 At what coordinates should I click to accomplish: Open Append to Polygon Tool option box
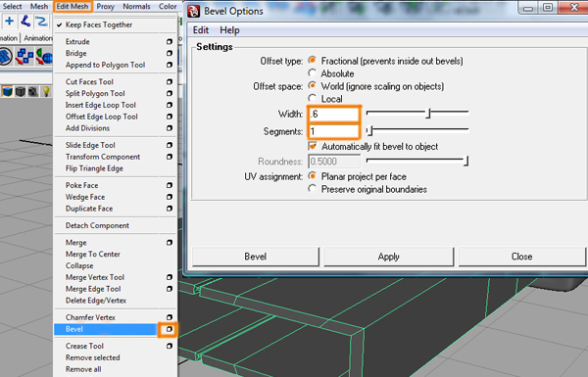coord(170,65)
